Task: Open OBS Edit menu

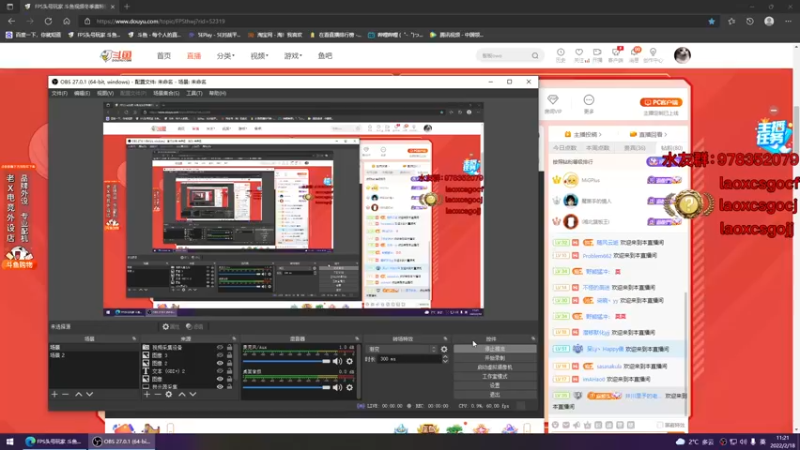Action: tap(82, 93)
